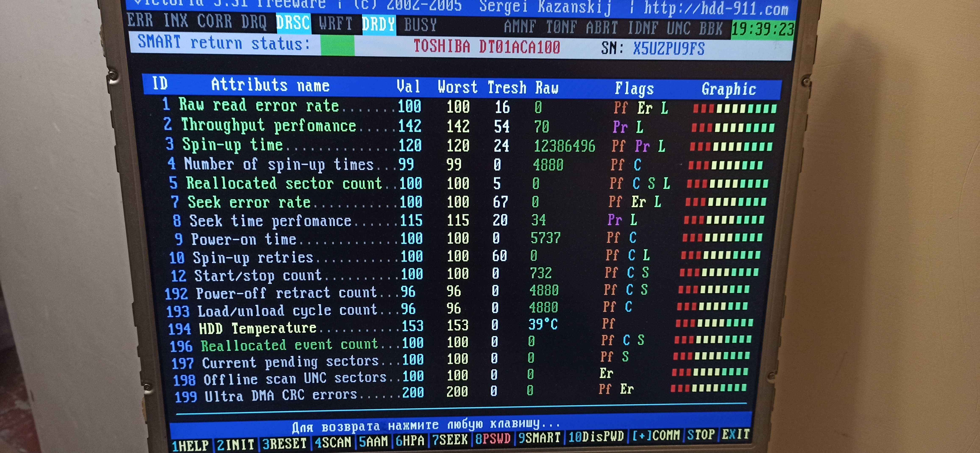Screen dimensions: 980x453
Task: Click the Spin-up retries attribute
Action: click(x=253, y=257)
